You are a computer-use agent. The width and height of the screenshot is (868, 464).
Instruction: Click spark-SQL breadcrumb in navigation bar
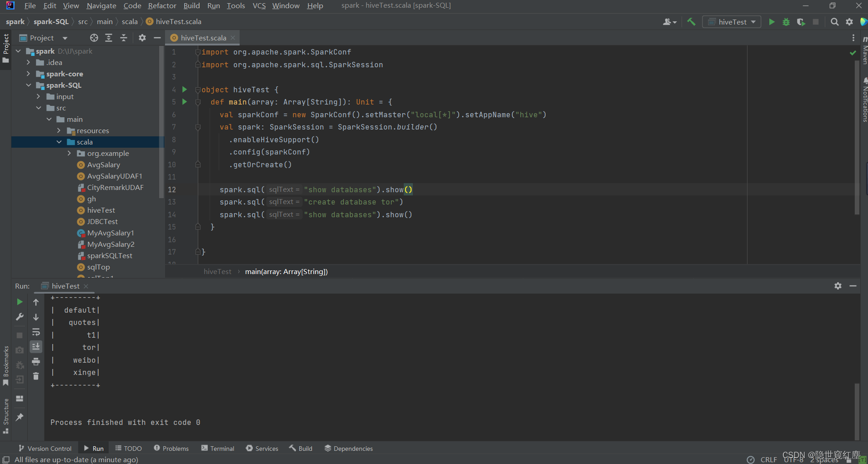[x=51, y=22]
